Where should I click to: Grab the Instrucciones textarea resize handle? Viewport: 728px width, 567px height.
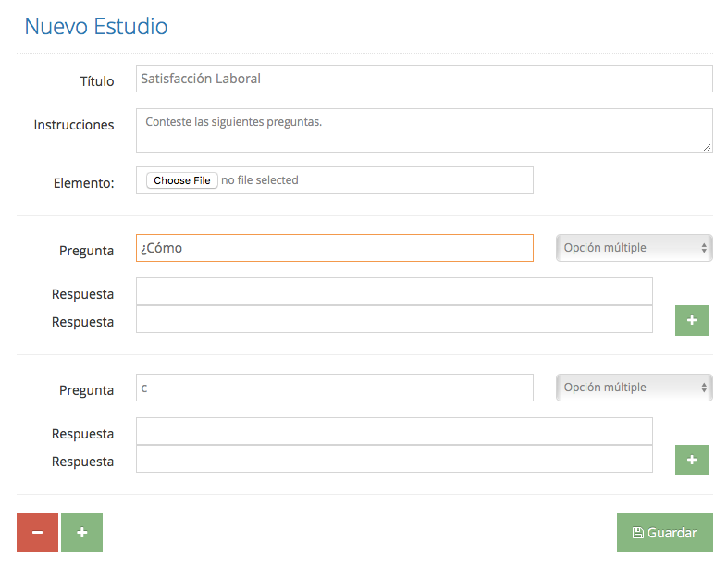pyautogui.click(x=707, y=147)
